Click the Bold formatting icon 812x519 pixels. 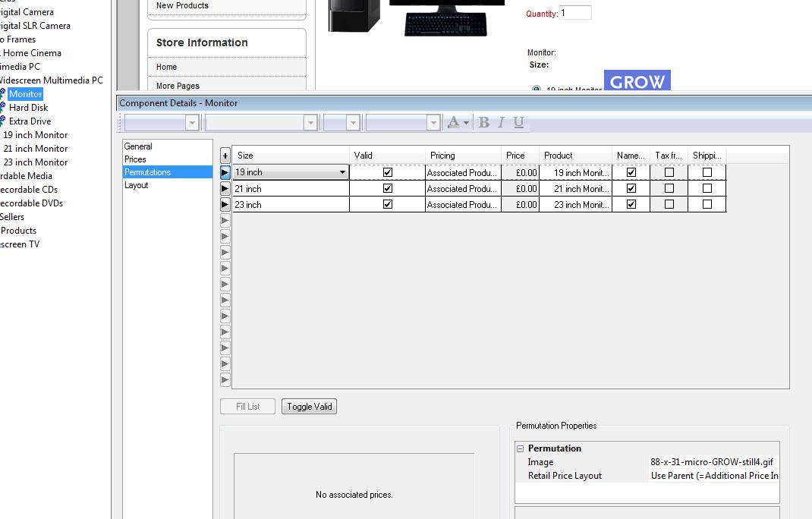[483, 123]
